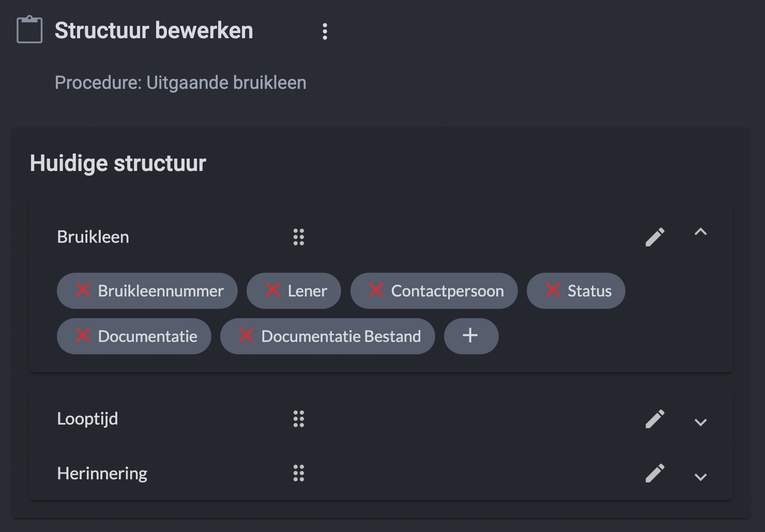This screenshot has width=765, height=532.
Task: Edit the Bruikleen section with pencil icon
Action: click(655, 237)
